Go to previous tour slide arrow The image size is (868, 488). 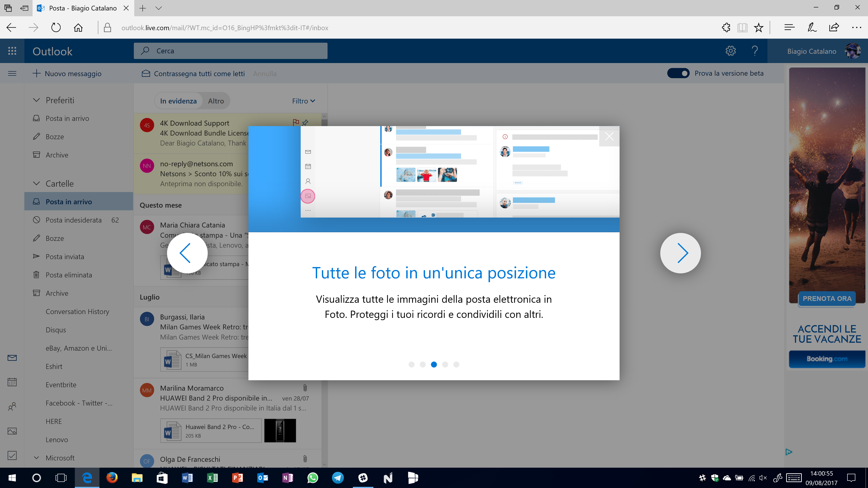point(187,253)
